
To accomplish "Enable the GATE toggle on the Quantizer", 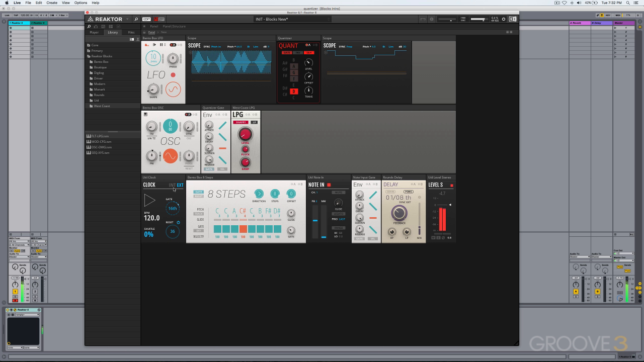I will pyautogui.click(x=287, y=52).
